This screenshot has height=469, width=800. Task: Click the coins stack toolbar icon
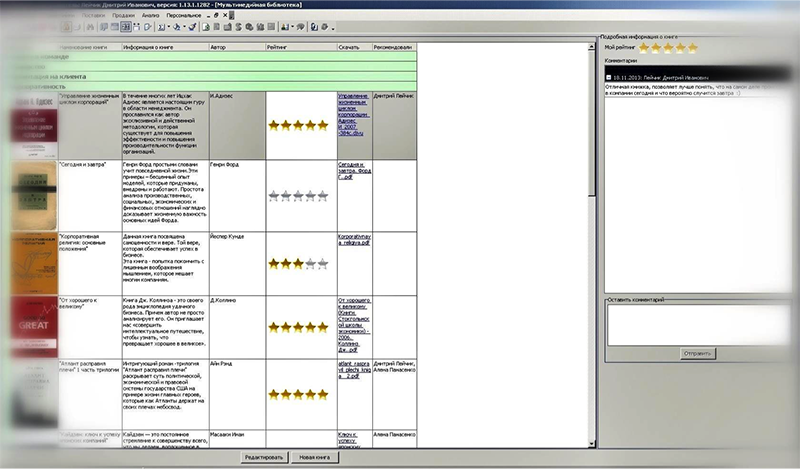coord(249,27)
